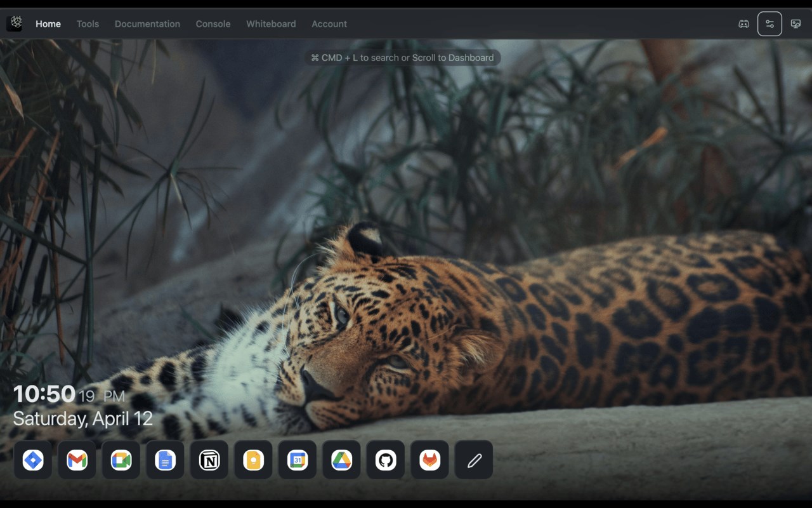
Task: Click the "Saturday, April 12" date text
Action: pyautogui.click(x=82, y=419)
